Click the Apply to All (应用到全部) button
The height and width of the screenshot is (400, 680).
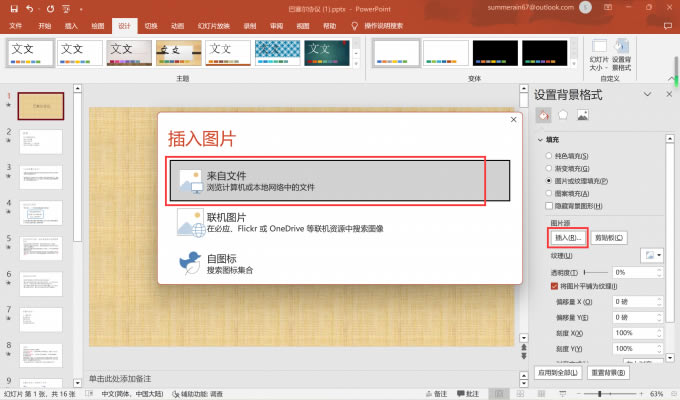point(558,372)
